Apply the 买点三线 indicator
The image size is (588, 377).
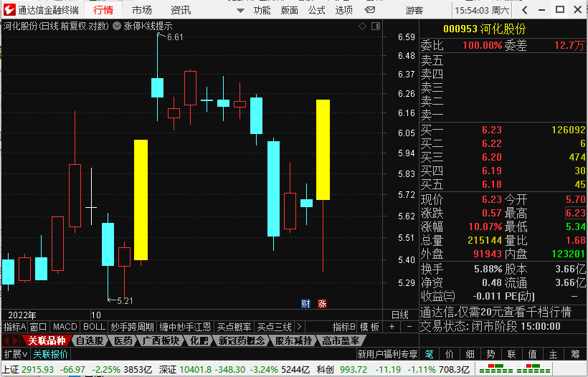[275, 327]
